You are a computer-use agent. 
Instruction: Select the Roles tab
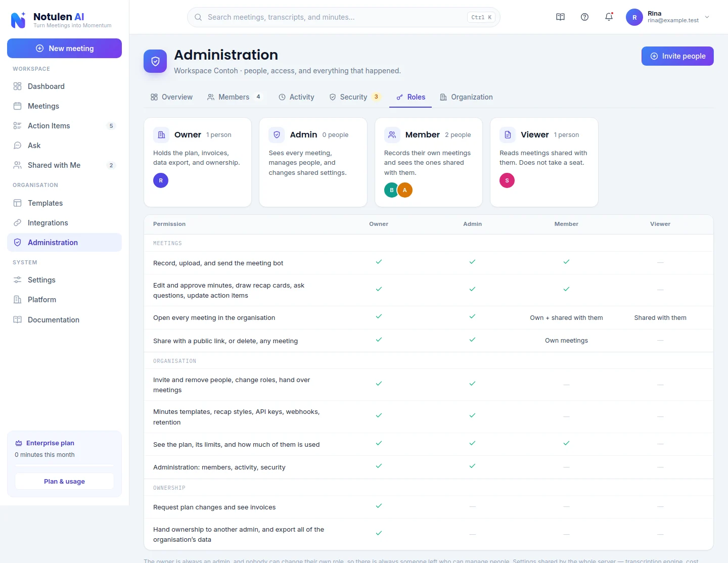coord(411,97)
